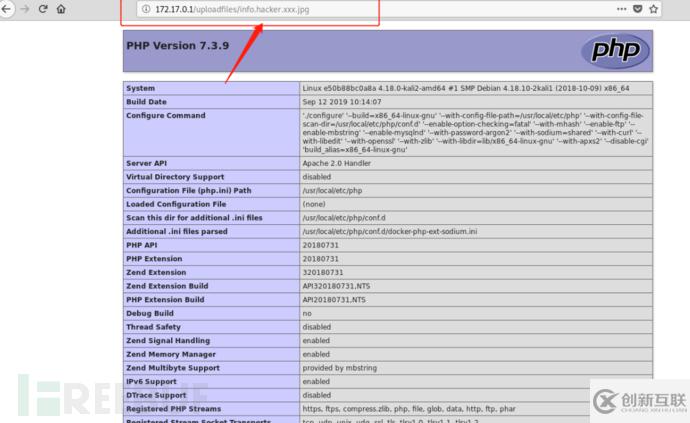Select the 'Registered PHP Streams' label

point(173,409)
